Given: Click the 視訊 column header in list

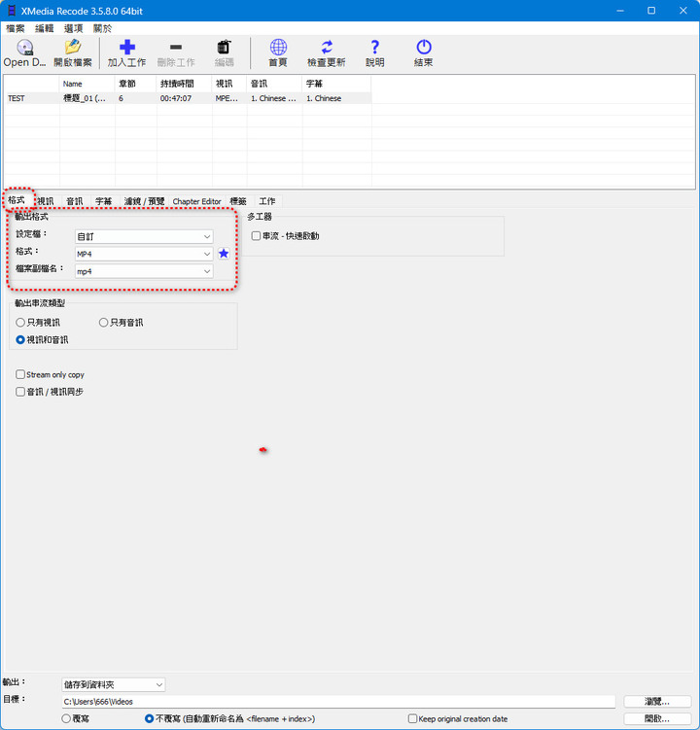Looking at the screenshot, I should [229, 84].
